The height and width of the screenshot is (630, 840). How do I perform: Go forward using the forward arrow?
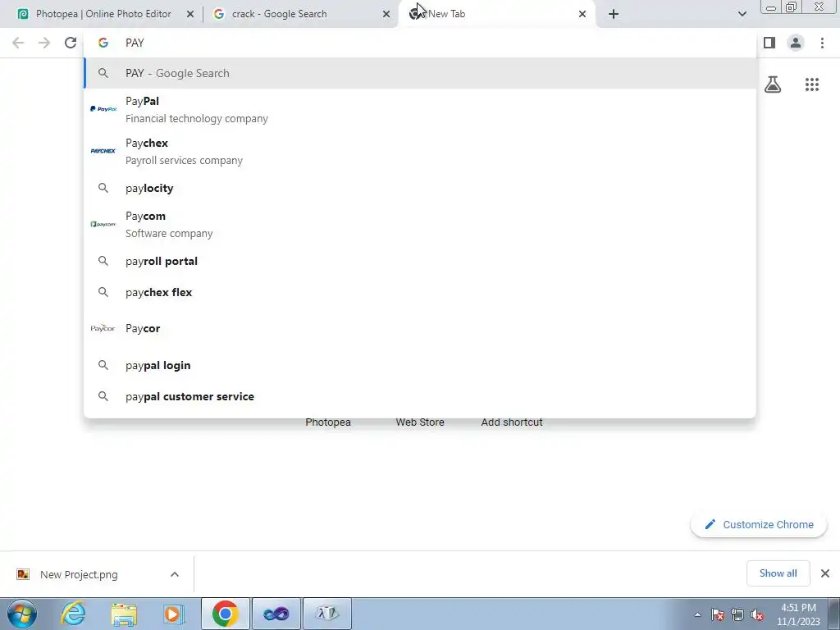44,43
